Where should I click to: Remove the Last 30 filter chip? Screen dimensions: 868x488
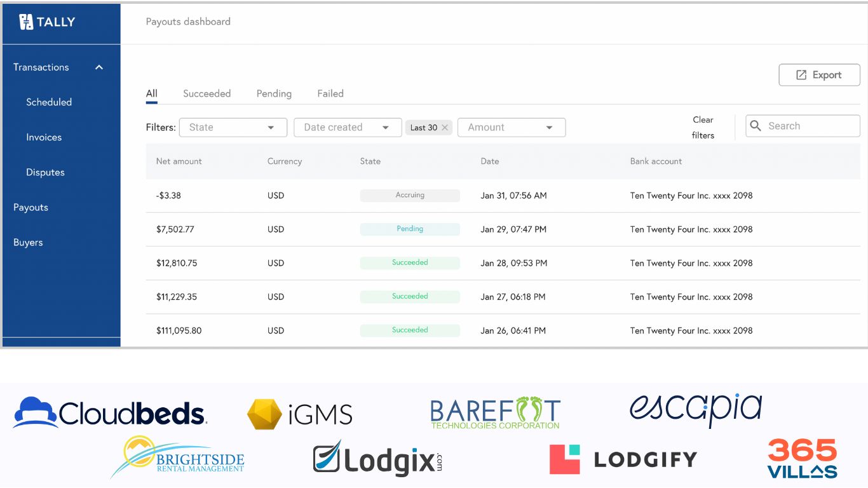tap(445, 128)
